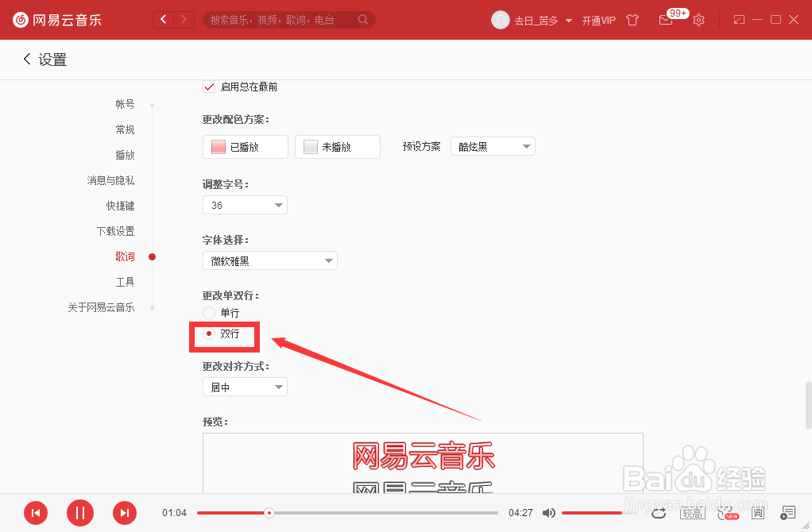Viewport: 812px width, 532px height.
Task: Change audio quality 较高 button
Action: pos(692,513)
